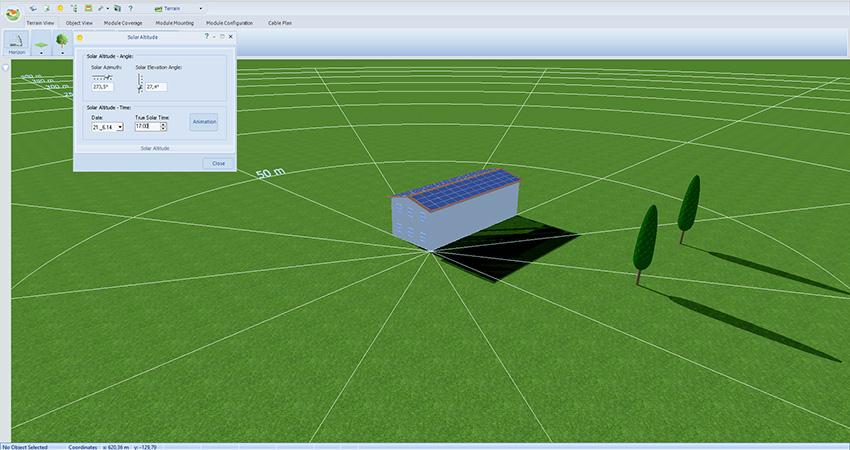Click help question mark in Solar Altitude dialog

point(206,36)
